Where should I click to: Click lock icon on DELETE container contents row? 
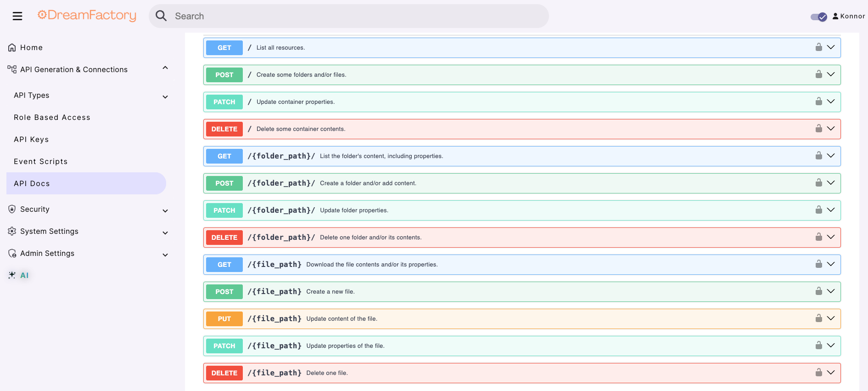pos(818,128)
